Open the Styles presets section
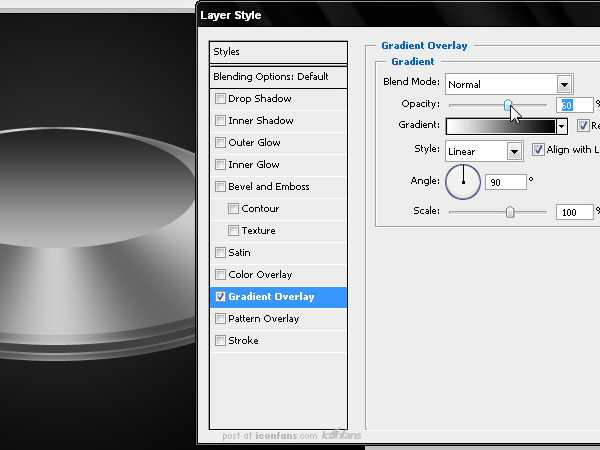 pyautogui.click(x=279, y=52)
